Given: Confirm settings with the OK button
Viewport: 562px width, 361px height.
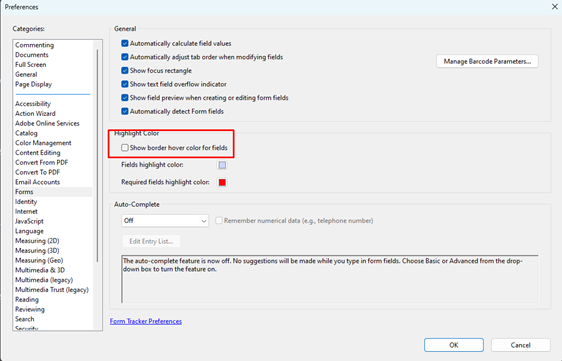Looking at the screenshot, I should click(x=454, y=345).
